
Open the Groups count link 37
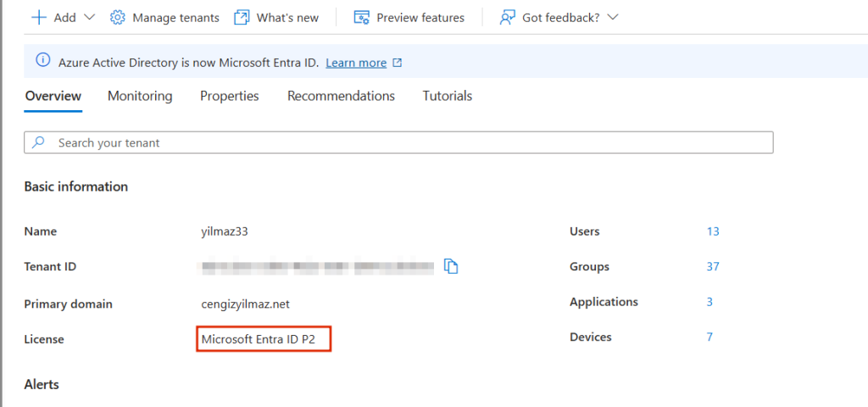point(712,266)
